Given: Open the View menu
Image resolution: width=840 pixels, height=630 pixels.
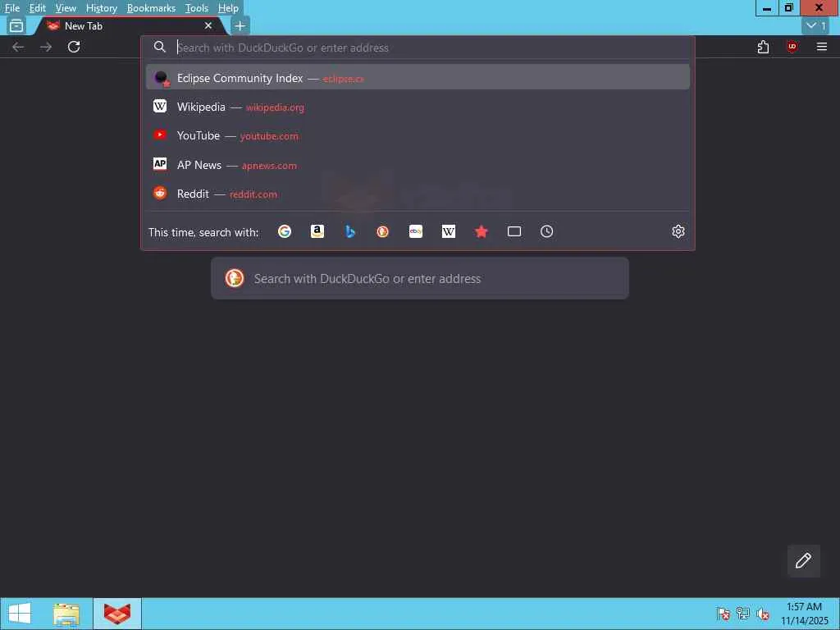Looking at the screenshot, I should (x=66, y=8).
